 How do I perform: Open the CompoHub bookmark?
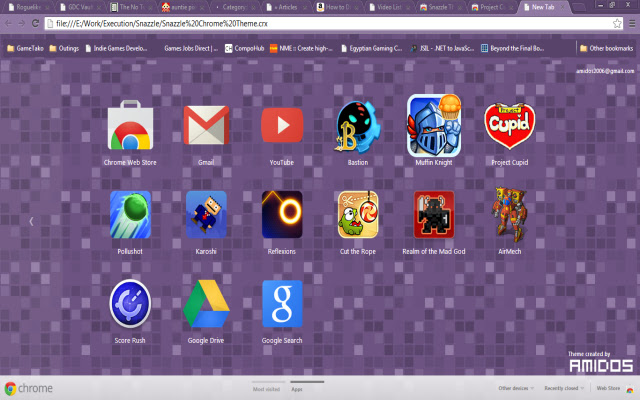point(244,48)
